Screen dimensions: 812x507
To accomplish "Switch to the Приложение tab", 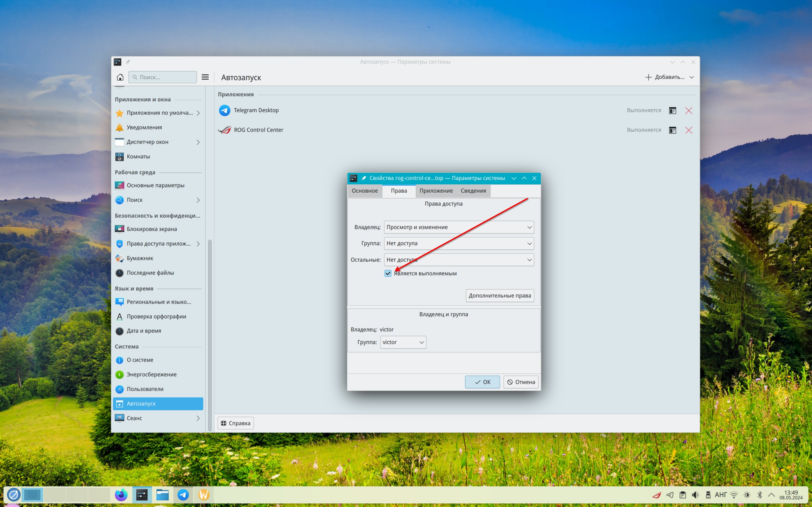I will click(x=436, y=191).
